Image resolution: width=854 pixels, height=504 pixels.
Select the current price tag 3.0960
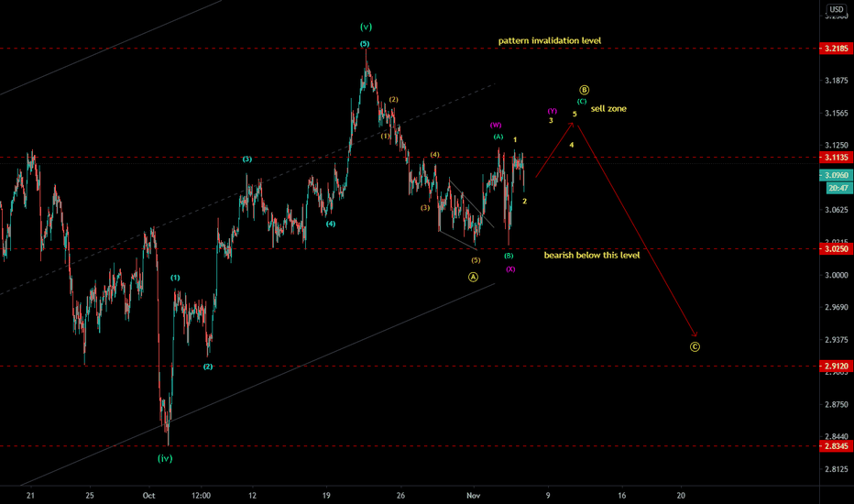pyautogui.click(x=836, y=175)
